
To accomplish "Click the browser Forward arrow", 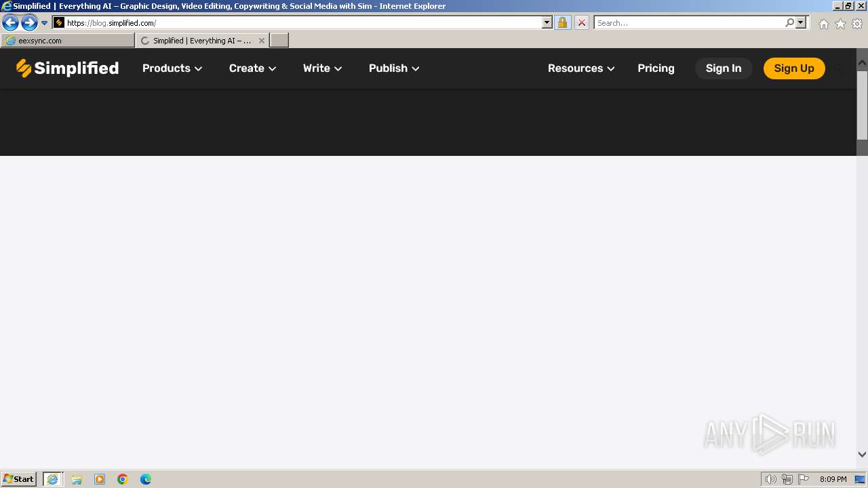I will coord(29,23).
